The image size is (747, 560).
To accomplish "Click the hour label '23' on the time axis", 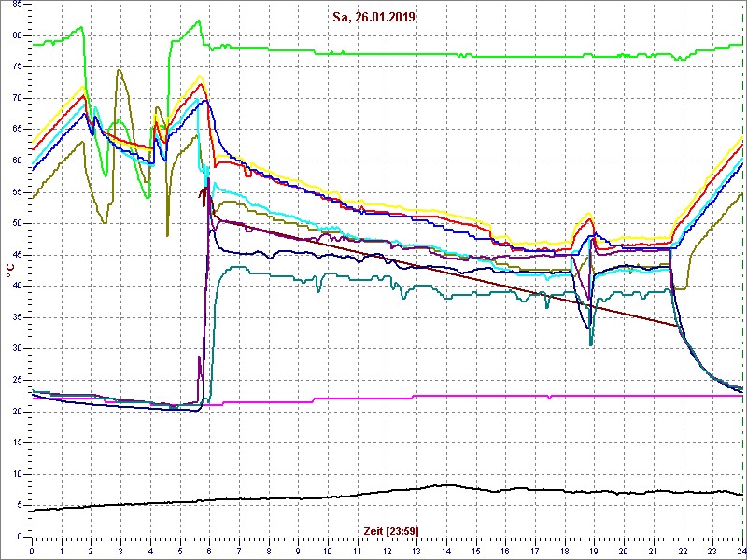I will tap(712, 551).
